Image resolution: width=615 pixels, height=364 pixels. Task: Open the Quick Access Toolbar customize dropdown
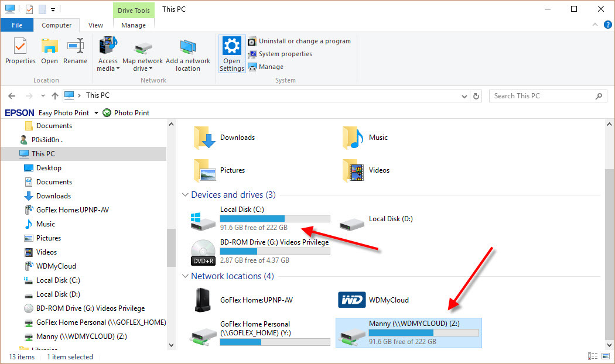click(53, 10)
